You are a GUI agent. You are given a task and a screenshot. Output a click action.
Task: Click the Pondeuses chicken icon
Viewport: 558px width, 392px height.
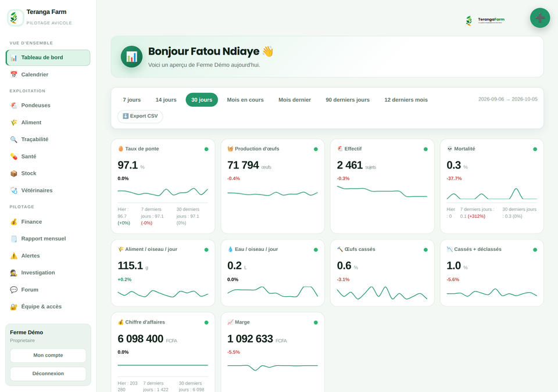click(14, 105)
